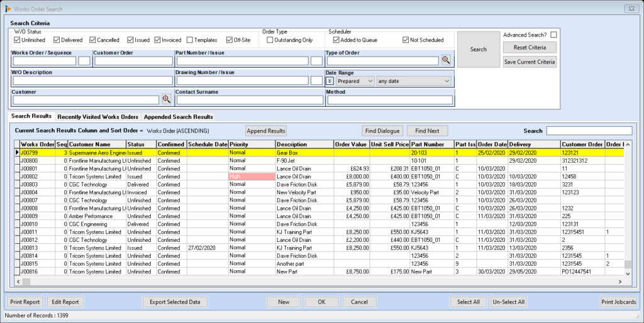Click the results grid vertical scrollbar
This screenshot has width=644, height=323.
coord(628,207)
